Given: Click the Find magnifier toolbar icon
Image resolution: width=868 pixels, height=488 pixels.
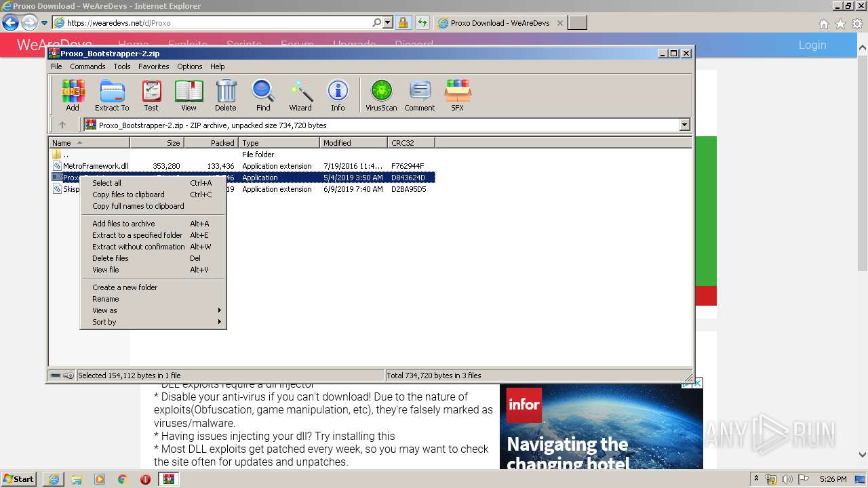Looking at the screenshot, I should (x=263, y=95).
